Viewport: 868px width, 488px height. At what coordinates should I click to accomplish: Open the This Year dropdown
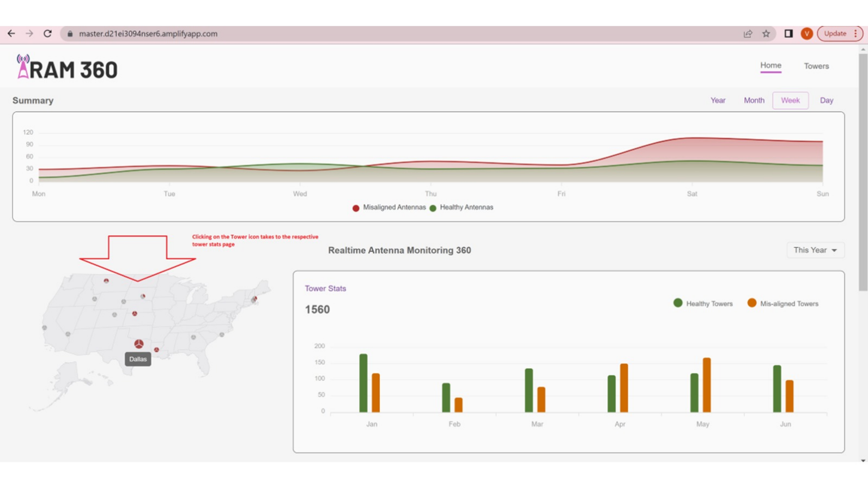[815, 250]
